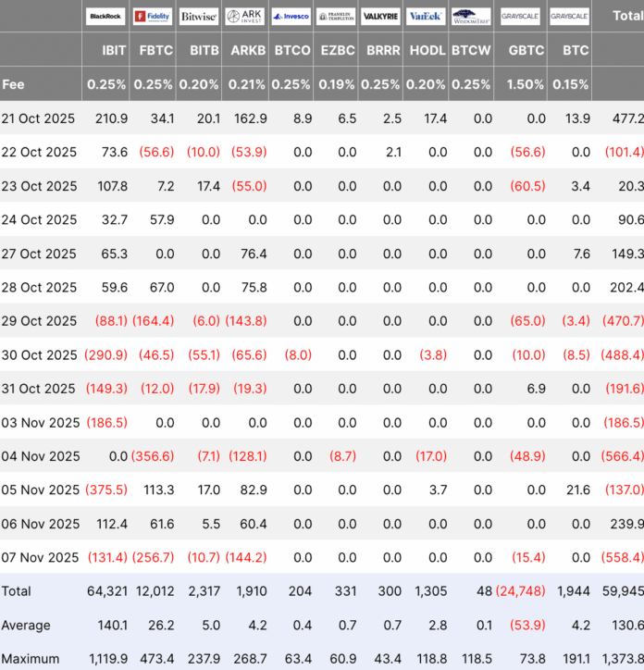Click the Maximum row label

click(31, 659)
